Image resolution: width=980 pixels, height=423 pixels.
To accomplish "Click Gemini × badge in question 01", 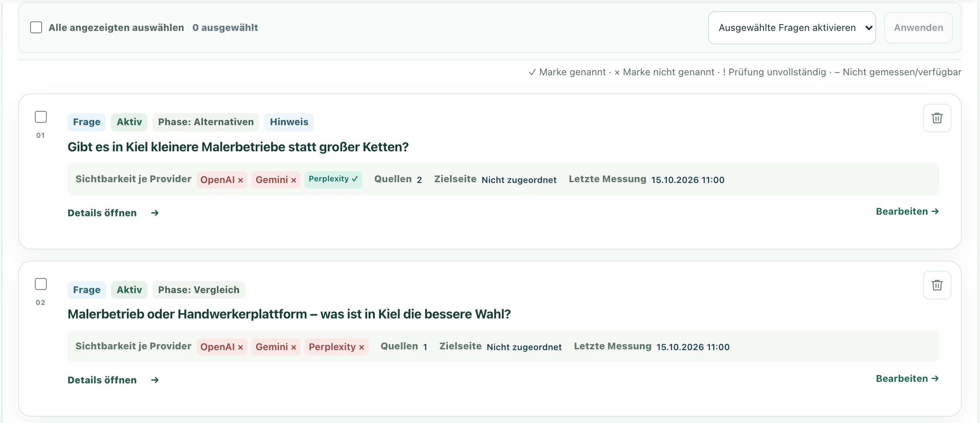I will coord(276,180).
